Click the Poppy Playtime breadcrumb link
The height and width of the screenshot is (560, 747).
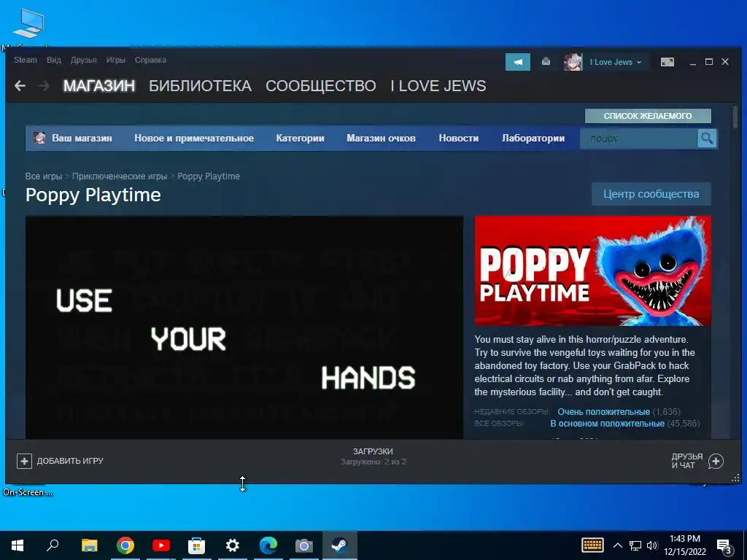click(x=209, y=176)
